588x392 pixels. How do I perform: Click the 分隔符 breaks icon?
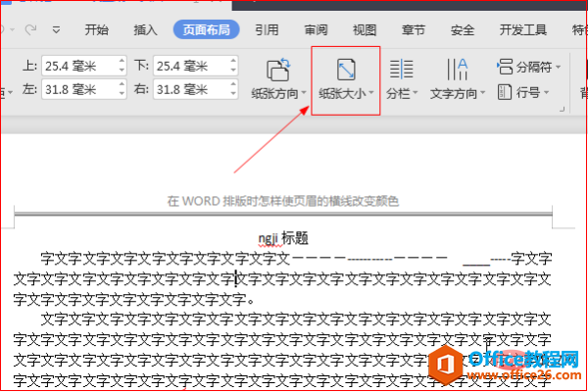pyautogui.click(x=505, y=68)
